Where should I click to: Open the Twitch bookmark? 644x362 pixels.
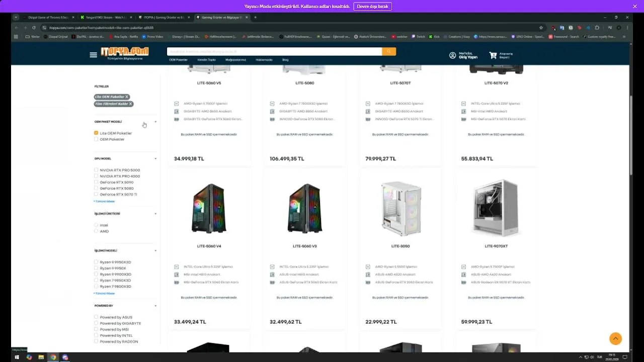pos(419,37)
